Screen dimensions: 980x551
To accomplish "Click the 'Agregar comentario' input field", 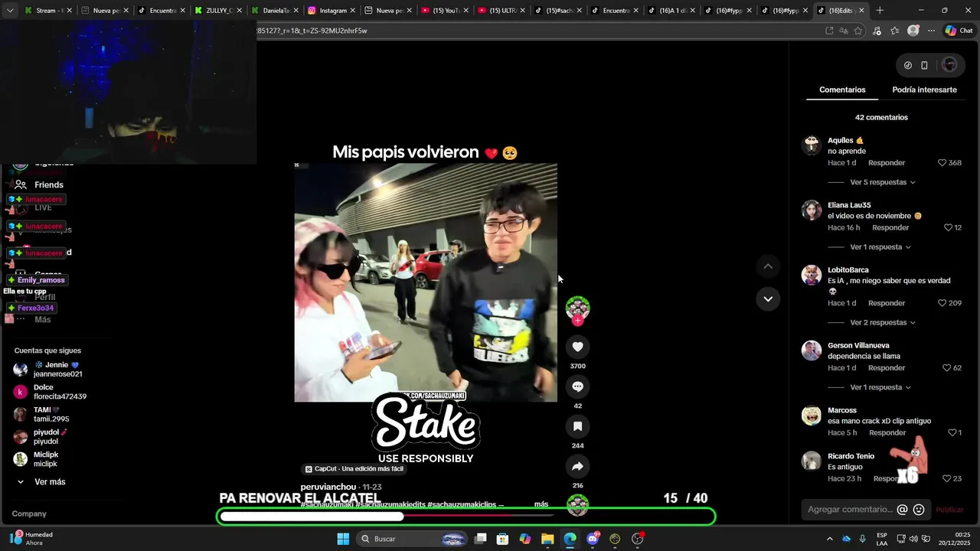I will click(850, 510).
